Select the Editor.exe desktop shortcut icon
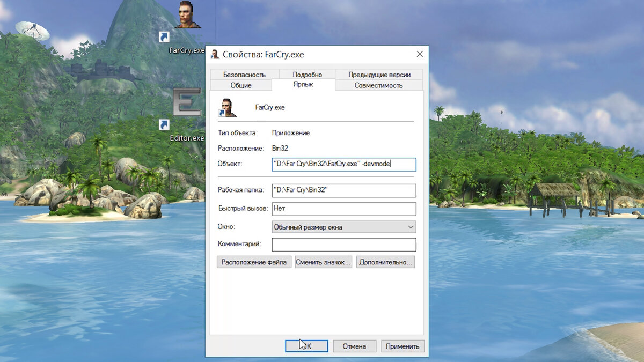Screen dimensions: 644x362 tap(187, 102)
